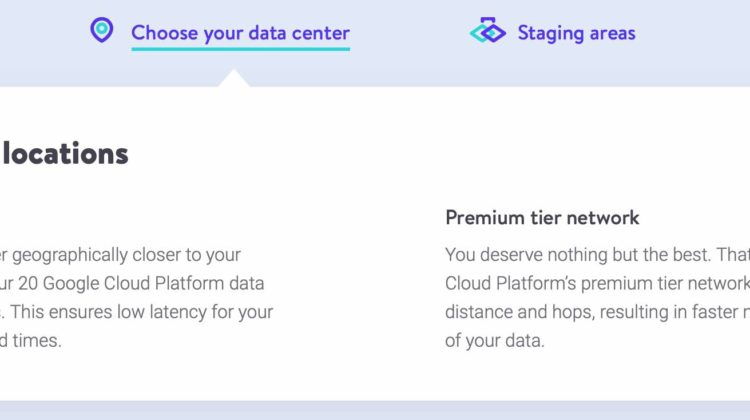This screenshot has height=420, width=750.
Task: Click the You deserve nothing but the best line
Action: pyautogui.click(x=597, y=255)
